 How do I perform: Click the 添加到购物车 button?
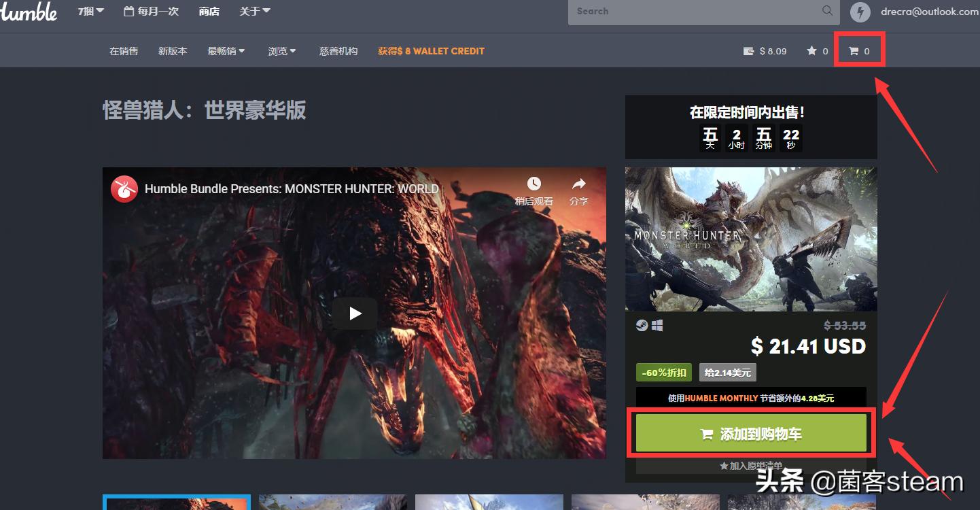(x=751, y=433)
